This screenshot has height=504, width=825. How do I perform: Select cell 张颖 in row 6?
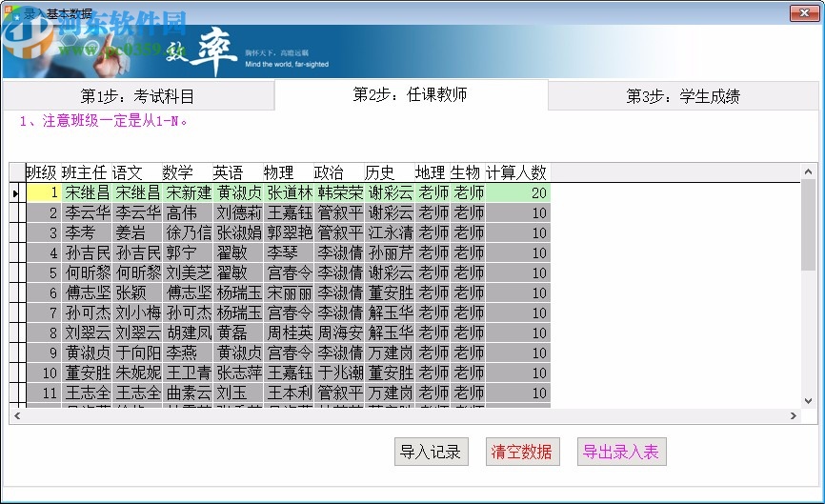click(137, 293)
